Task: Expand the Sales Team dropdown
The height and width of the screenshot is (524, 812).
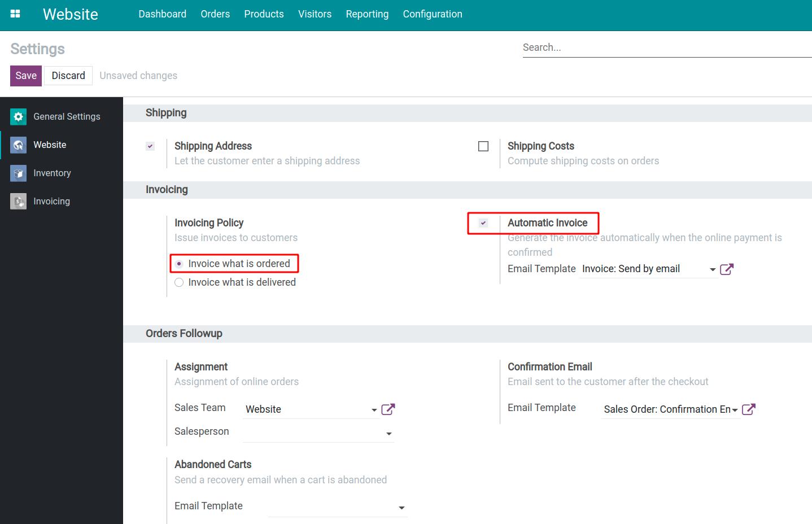Action: tap(374, 410)
